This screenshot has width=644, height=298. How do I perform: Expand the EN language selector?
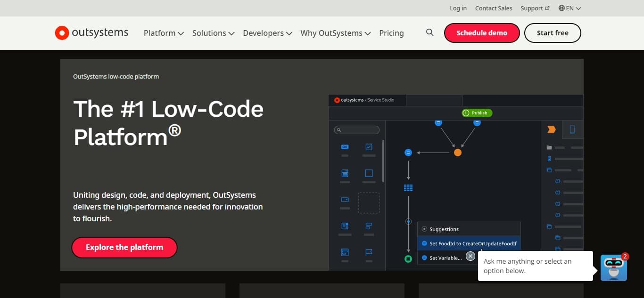[x=570, y=8]
